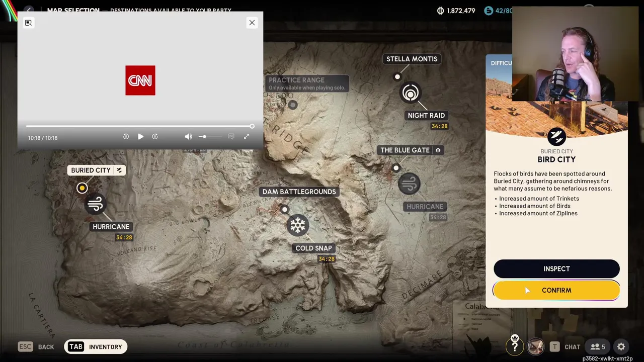Viewport: 644px width, 362px height.
Task: Click the Night Raid 34:28 timer
Action: [x=439, y=126]
